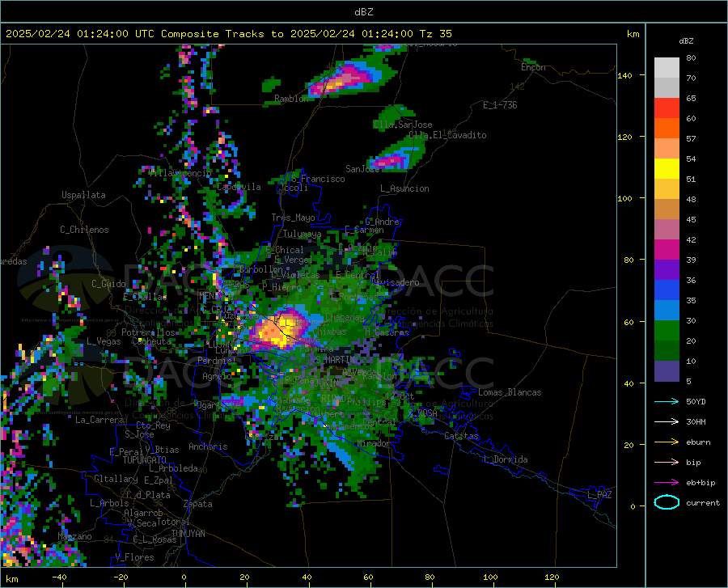Click the TUPUNGATO town label

point(145,460)
